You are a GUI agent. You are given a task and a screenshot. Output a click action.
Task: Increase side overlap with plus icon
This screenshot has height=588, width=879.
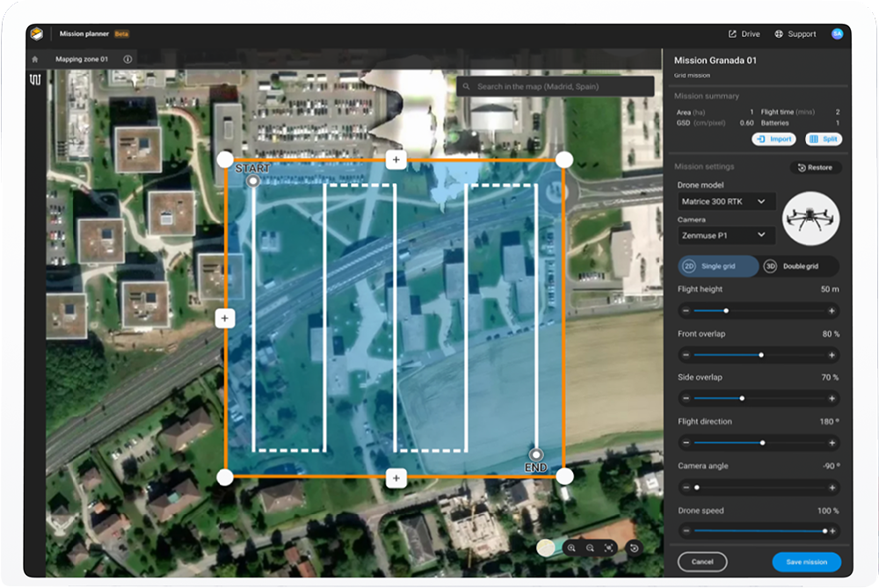pos(832,398)
